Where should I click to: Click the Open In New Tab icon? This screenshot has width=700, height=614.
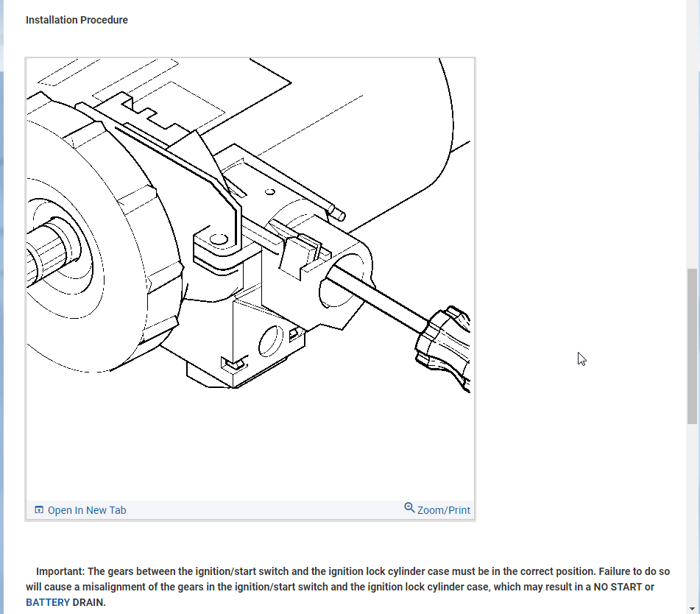pyautogui.click(x=39, y=509)
